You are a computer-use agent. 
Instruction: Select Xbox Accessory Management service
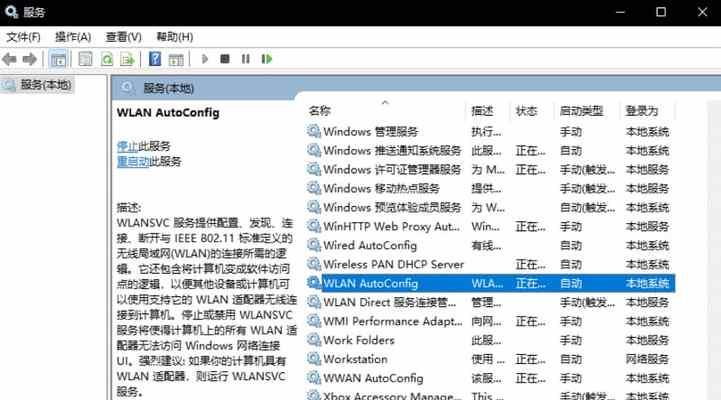click(392, 395)
